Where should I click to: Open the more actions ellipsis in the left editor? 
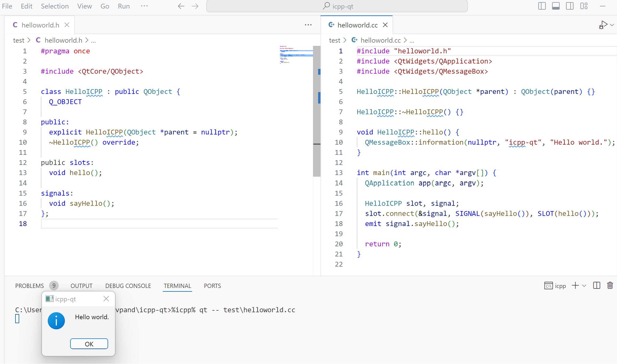308,25
